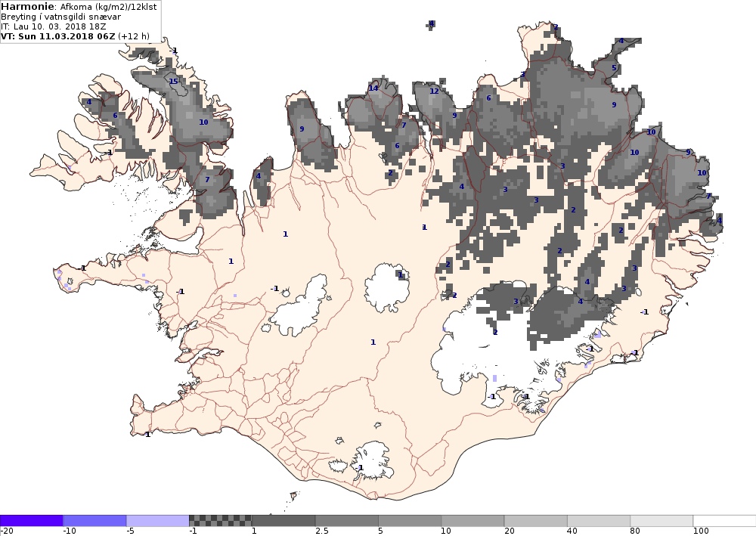Click the "Breyting í vatnsgildi snævar" subtitle

60,17
